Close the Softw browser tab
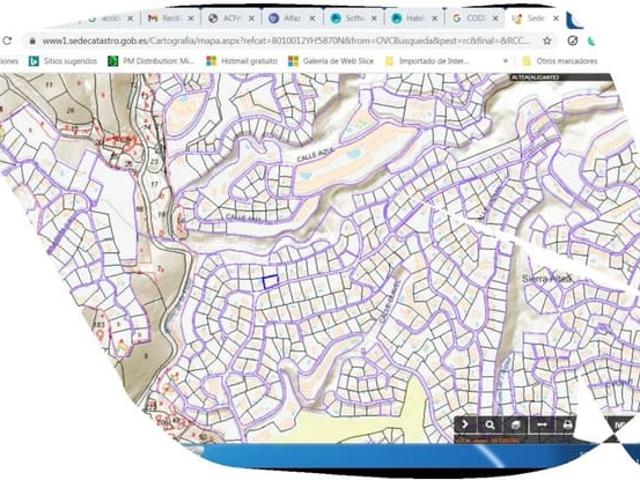The height and width of the screenshot is (480, 640). pos(374,18)
